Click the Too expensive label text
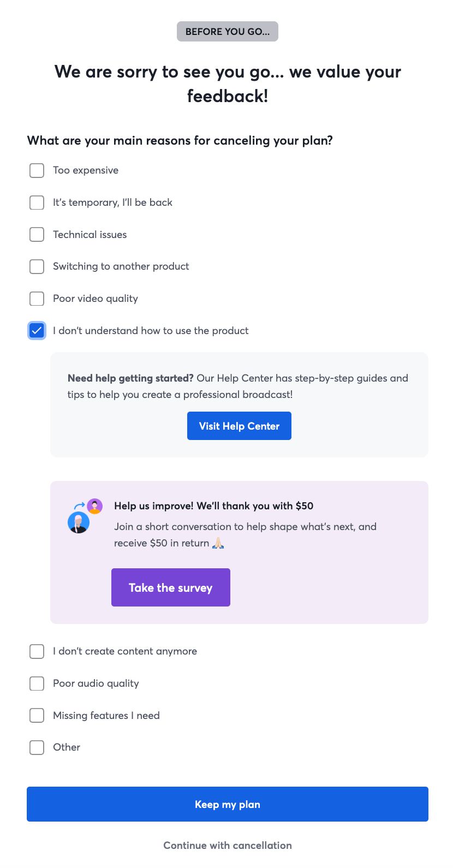453x868 pixels. 86,170
